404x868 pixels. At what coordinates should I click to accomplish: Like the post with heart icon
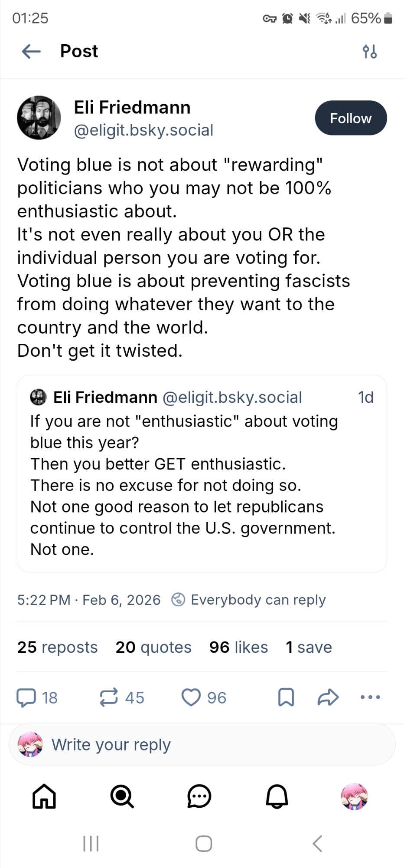[191, 697]
